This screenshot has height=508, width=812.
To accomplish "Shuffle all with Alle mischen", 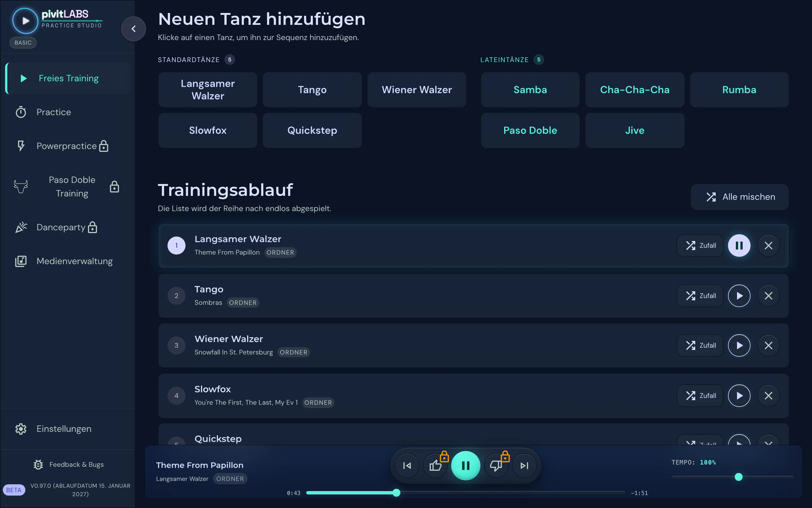I will (x=740, y=197).
